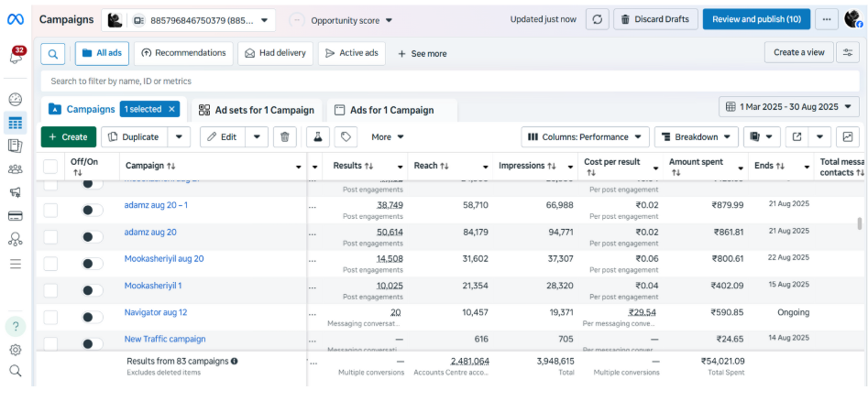Click the Review and publish (10) button
This screenshot has height=401, width=868.
756,19
